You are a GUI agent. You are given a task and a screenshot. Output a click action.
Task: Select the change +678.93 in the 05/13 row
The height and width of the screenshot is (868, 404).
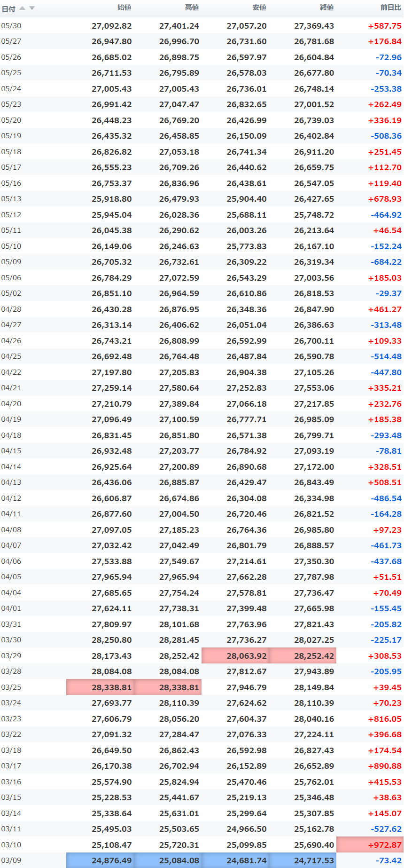click(x=385, y=199)
